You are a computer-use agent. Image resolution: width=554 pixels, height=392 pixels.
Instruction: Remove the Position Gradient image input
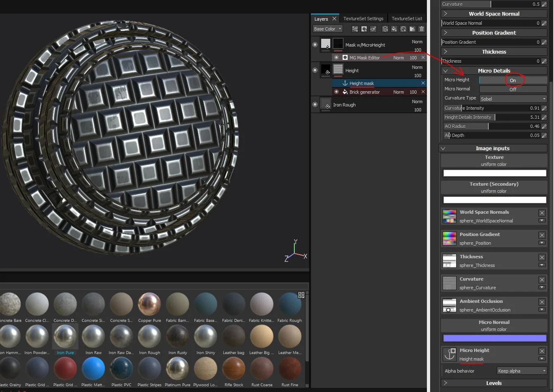542,235
